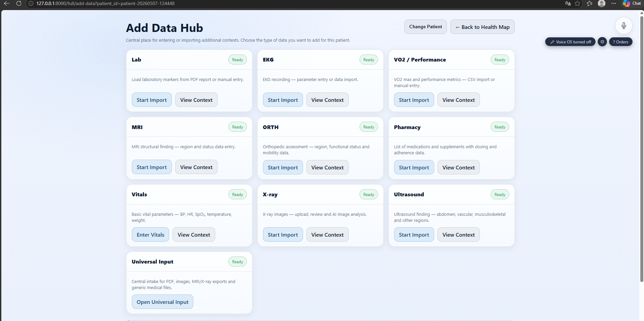Image resolution: width=644 pixels, height=321 pixels.
Task: Reload the page with the refresh icon
Action: pos(19,3)
